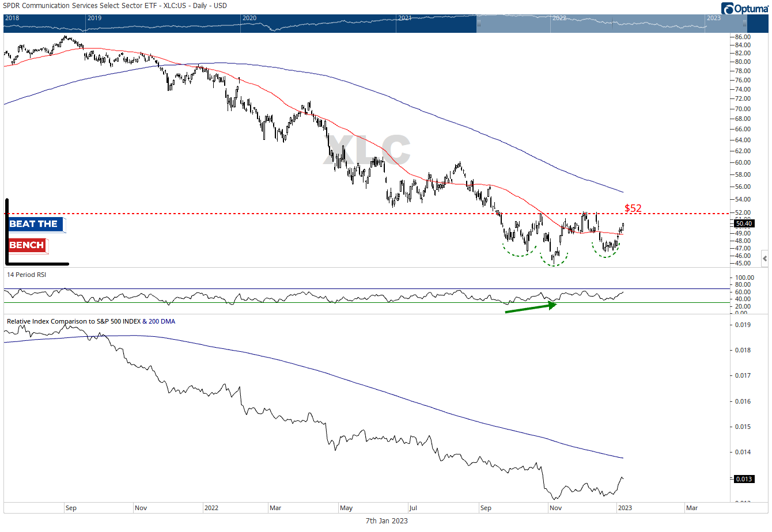Select 2021 in the overview timeline
Screen dimensions: 772x532
tap(405, 18)
